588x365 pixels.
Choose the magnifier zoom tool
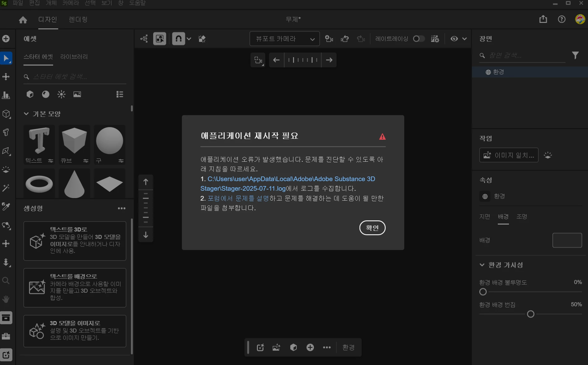point(6,281)
